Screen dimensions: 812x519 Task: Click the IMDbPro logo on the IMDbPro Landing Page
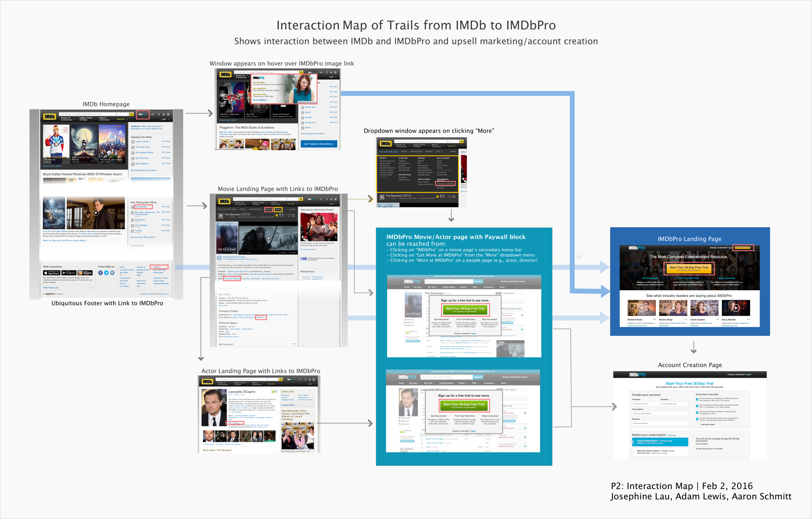click(636, 248)
